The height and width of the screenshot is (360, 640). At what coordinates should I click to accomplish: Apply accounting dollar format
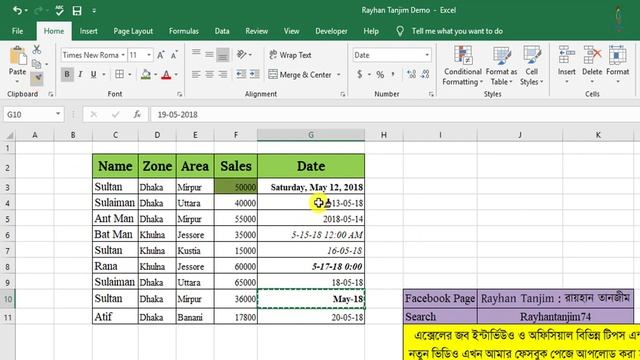(359, 74)
